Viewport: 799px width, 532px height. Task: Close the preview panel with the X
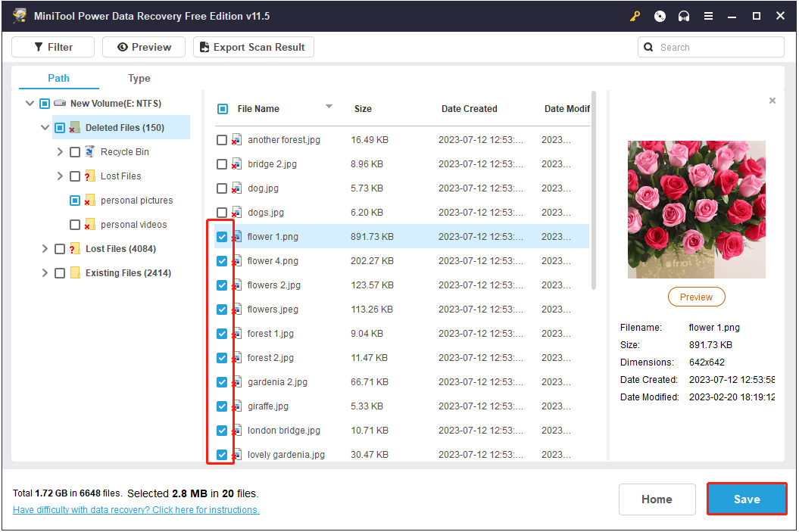click(772, 101)
